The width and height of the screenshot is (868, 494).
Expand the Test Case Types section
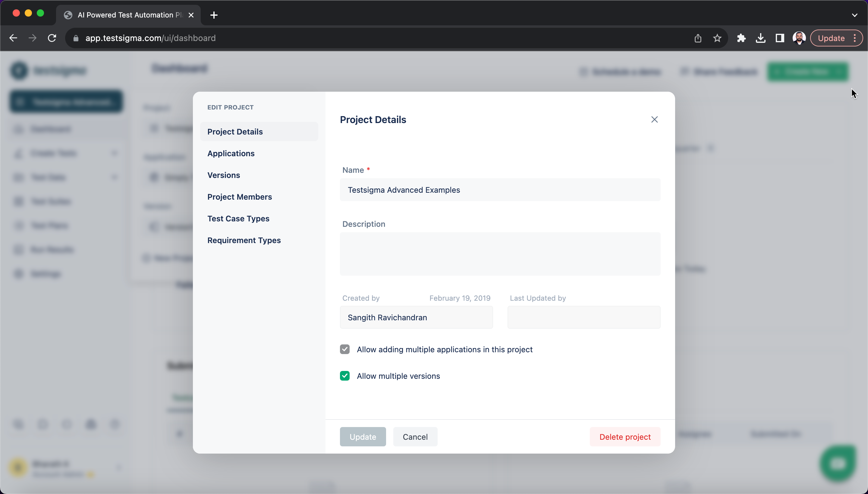click(238, 218)
